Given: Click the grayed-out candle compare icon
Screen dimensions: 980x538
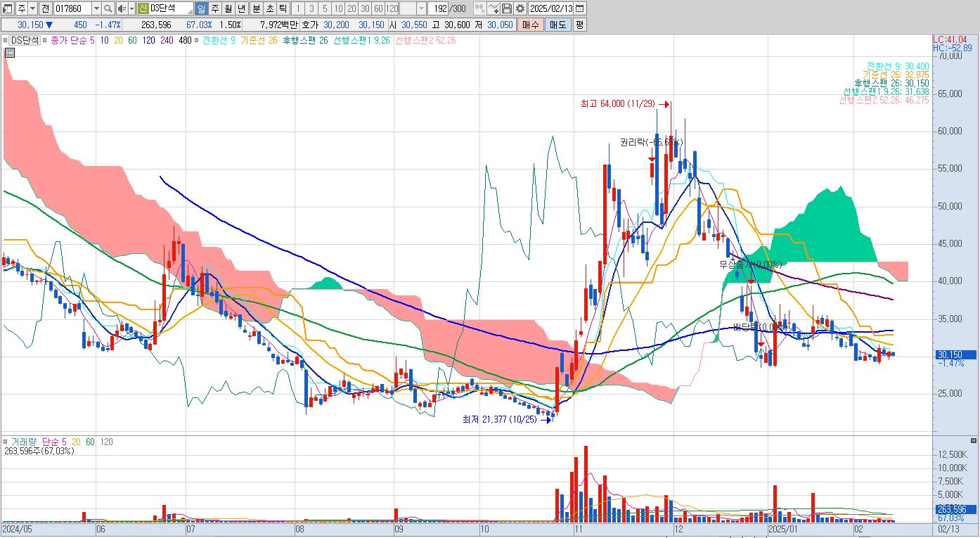Looking at the screenshot, I should click(479, 8).
